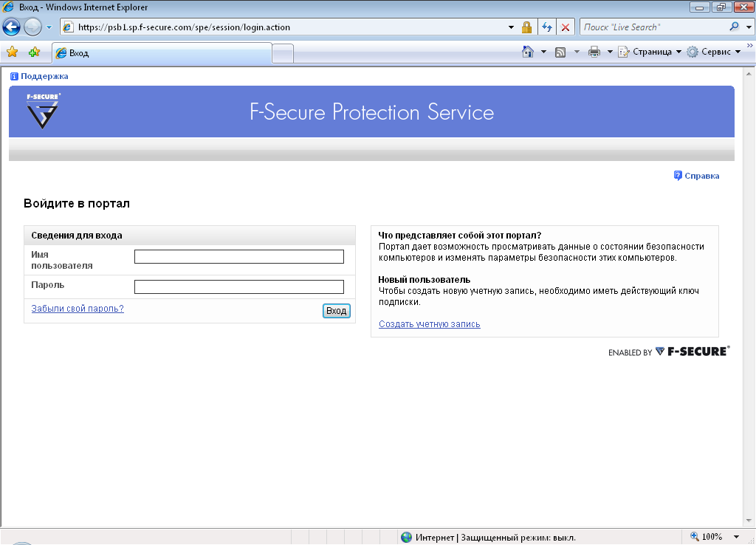Click the Print icon in toolbar
Screen dimensions: 756x545
coord(594,52)
